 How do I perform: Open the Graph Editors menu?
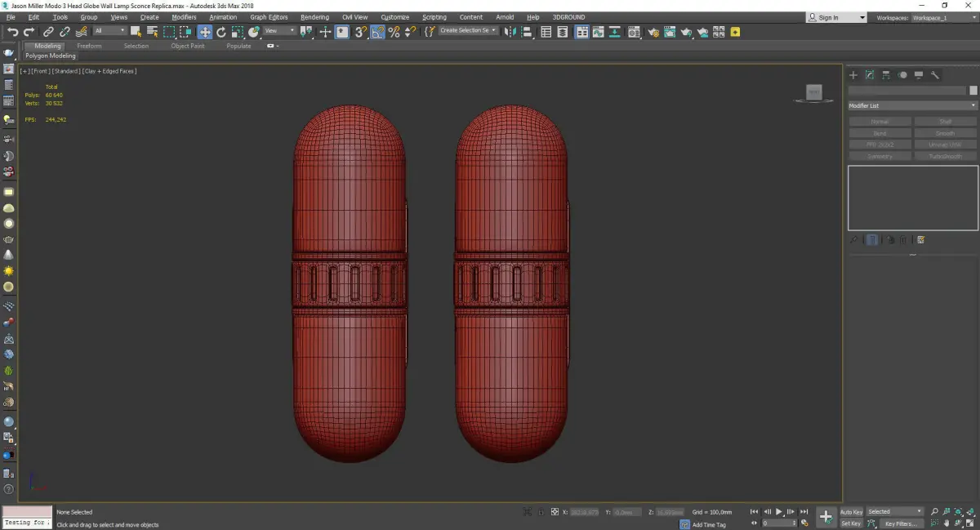(x=269, y=17)
